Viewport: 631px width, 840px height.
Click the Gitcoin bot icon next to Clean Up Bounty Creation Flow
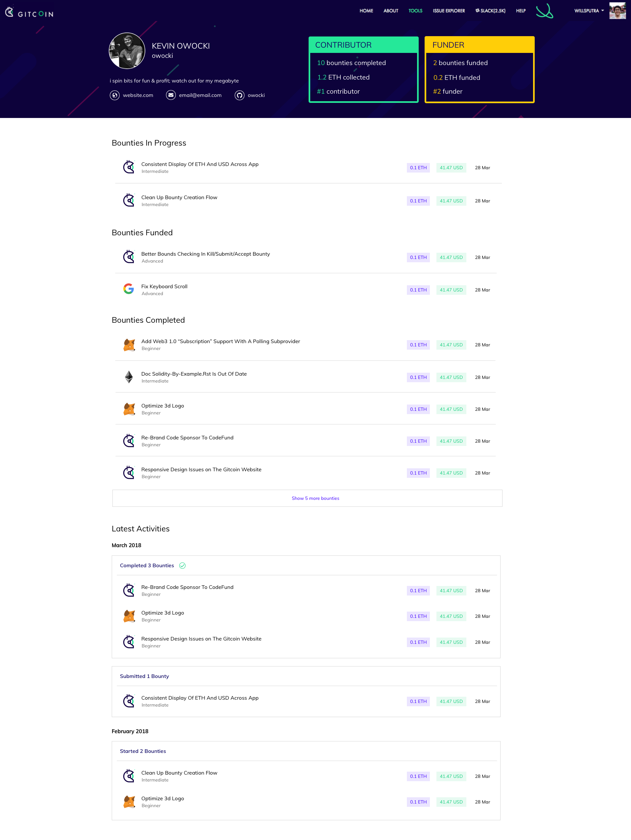coord(129,200)
